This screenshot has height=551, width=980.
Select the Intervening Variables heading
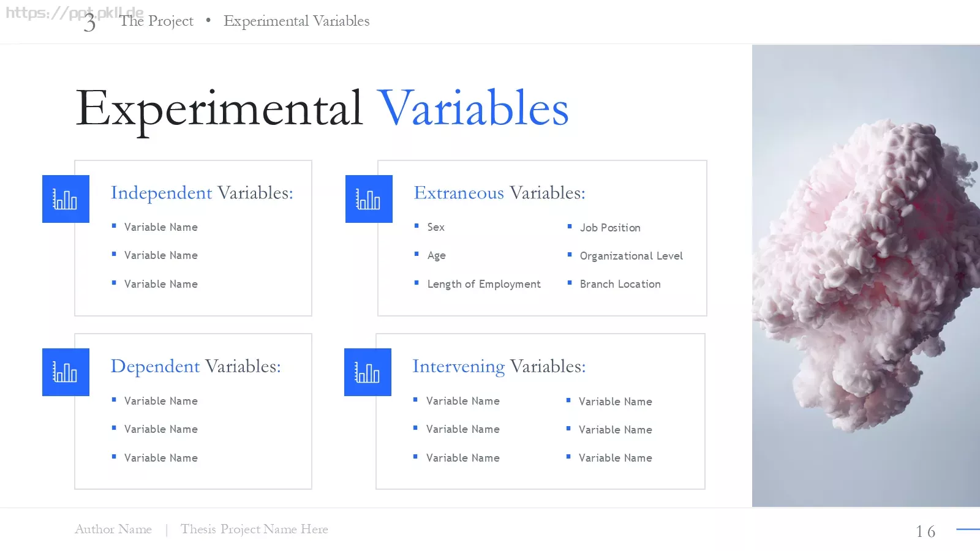[x=499, y=366]
